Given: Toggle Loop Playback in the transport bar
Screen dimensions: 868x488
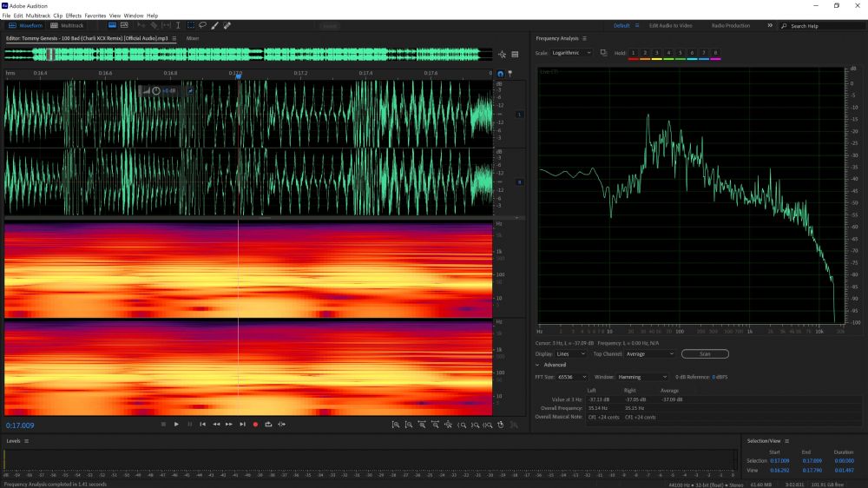Looking at the screenshot, I should point(268,424).
